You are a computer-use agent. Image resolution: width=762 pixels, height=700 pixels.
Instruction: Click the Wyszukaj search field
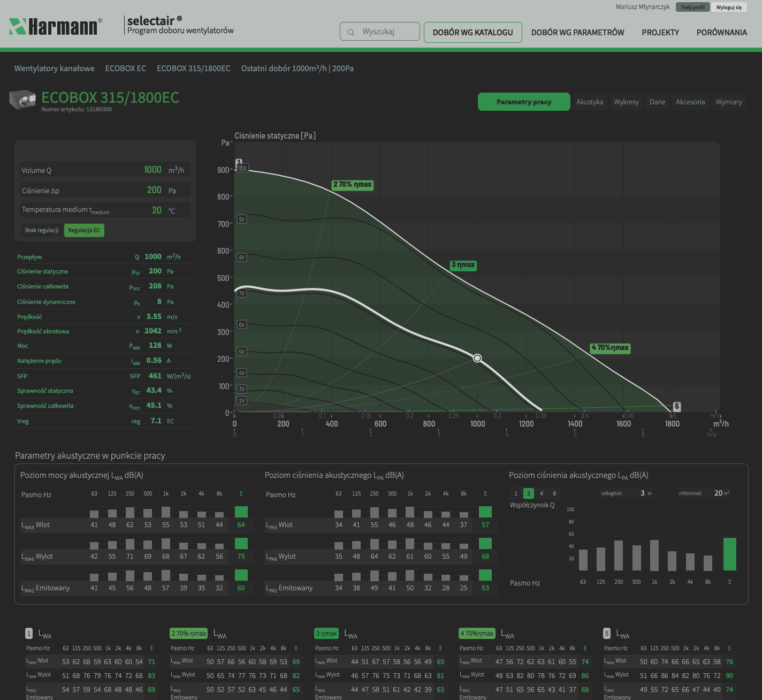(380, 32)
